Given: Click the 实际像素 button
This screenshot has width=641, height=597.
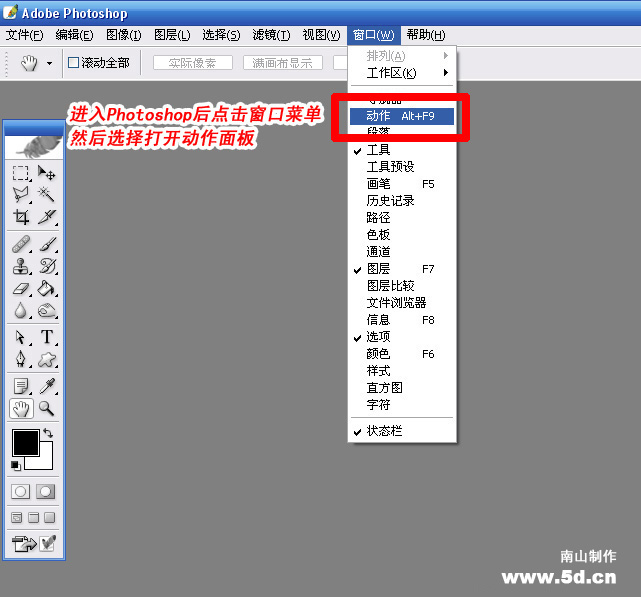Looking at the screenshot, I should coord(193,63).
